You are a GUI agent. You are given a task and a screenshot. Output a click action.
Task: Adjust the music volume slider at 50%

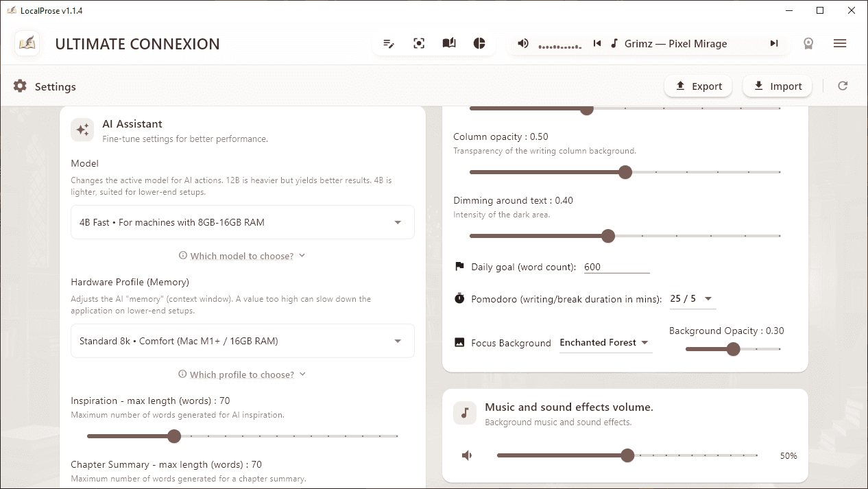(627, 455)
